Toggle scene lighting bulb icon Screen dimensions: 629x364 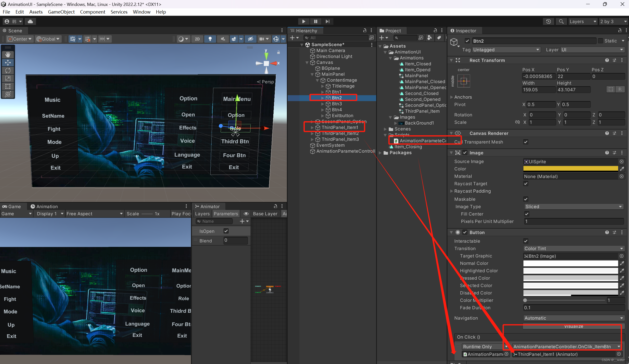(x=210, y=39)
